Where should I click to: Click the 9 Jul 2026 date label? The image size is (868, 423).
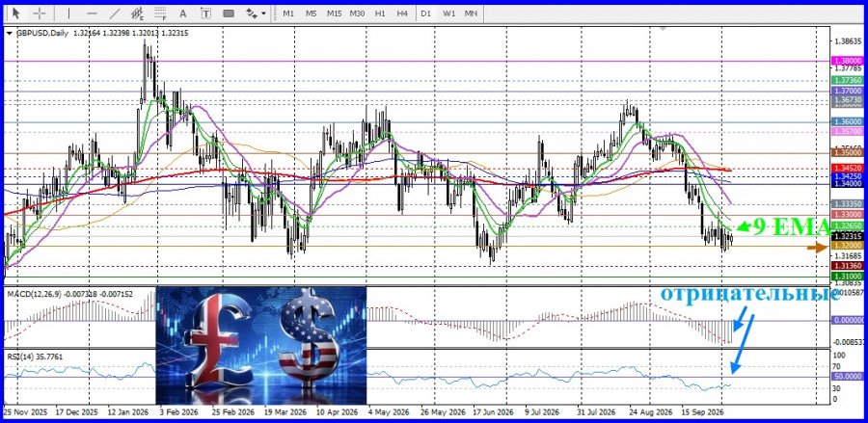pos(542,412)
